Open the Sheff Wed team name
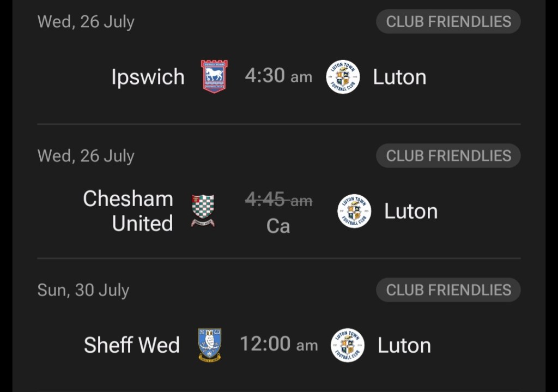The image size is (558, 392). click(x=132, y=345)
